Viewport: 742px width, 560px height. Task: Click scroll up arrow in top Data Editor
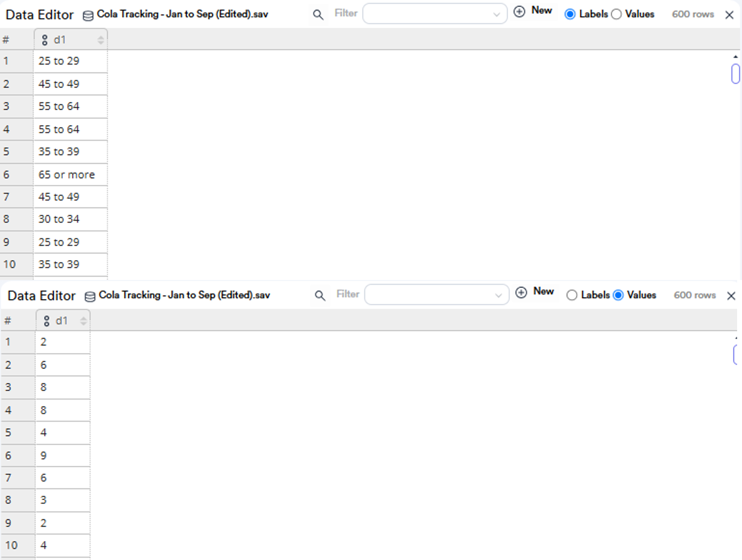coord(736,57)
